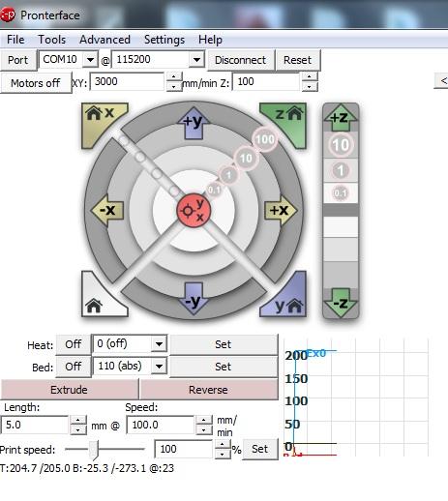Toggle the Heat Off button
The width and height of the screenshot is (448, 501).
74,344
